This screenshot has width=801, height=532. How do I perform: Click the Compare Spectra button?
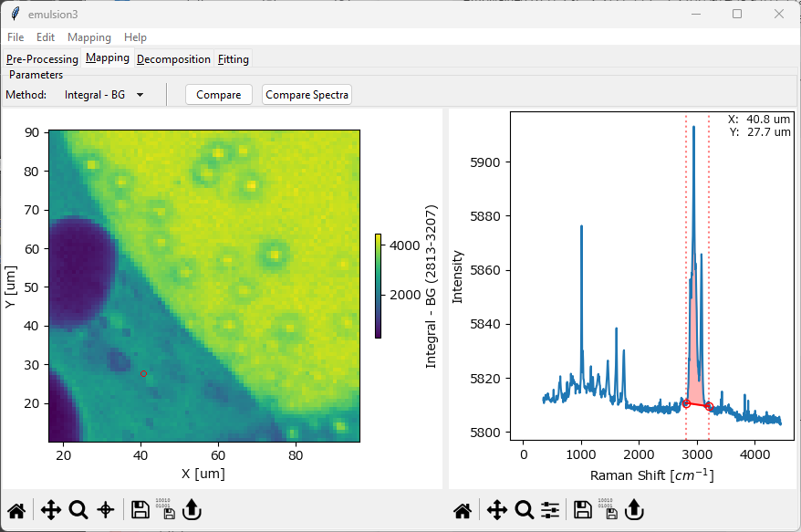click(x=307, y=95)
